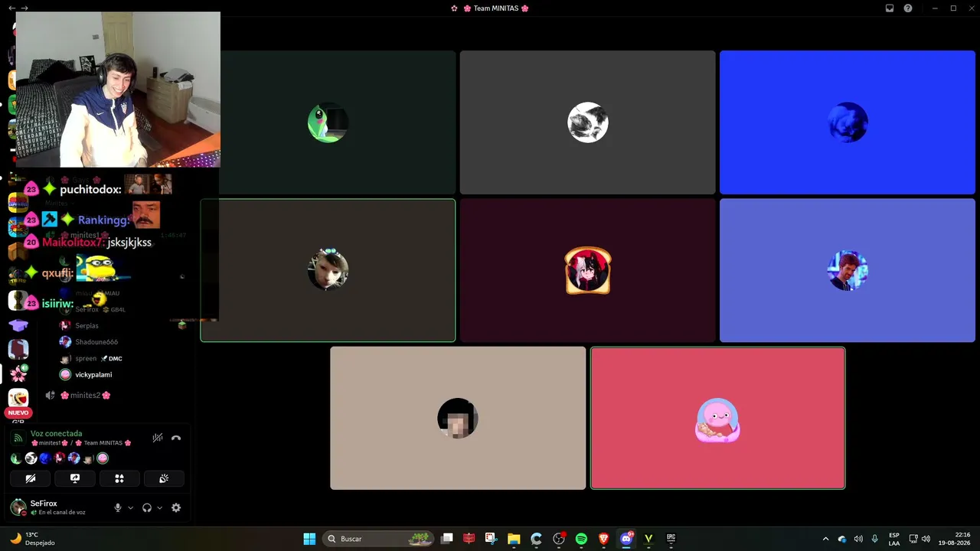Deafen audio with the headphones icon
The height and width of the screenshot is (551, 980).
coord(147,507)
